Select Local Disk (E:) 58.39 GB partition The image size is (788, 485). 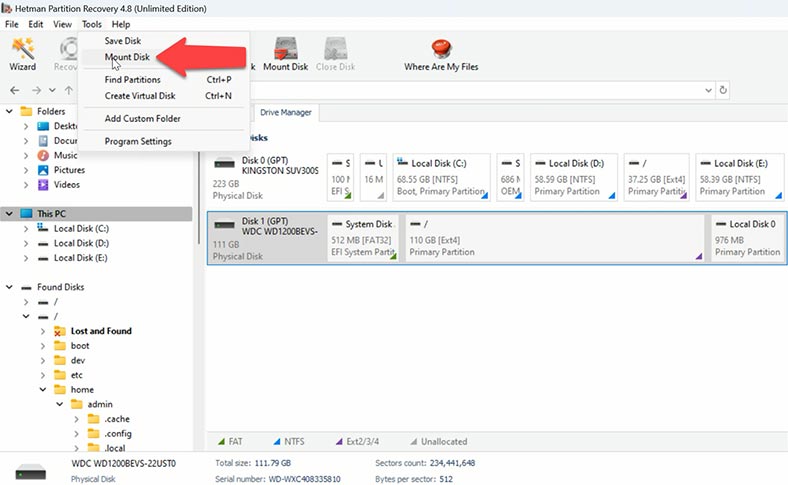point(740,177)
